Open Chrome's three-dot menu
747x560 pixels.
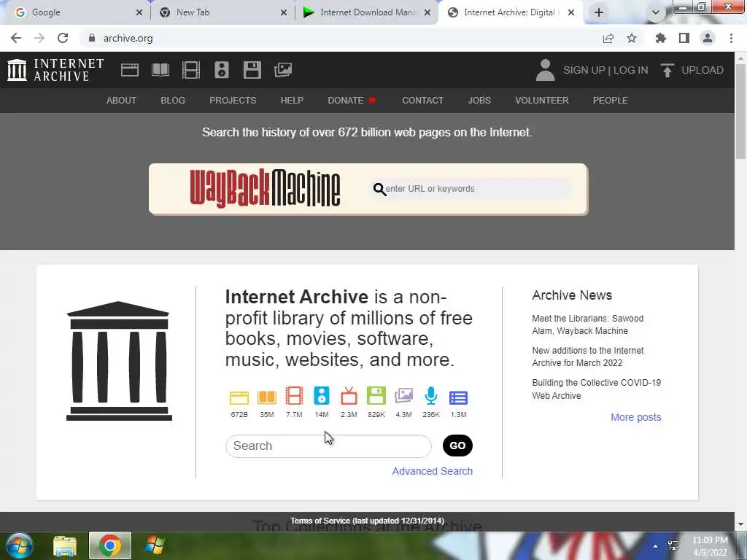pos(731,38)
